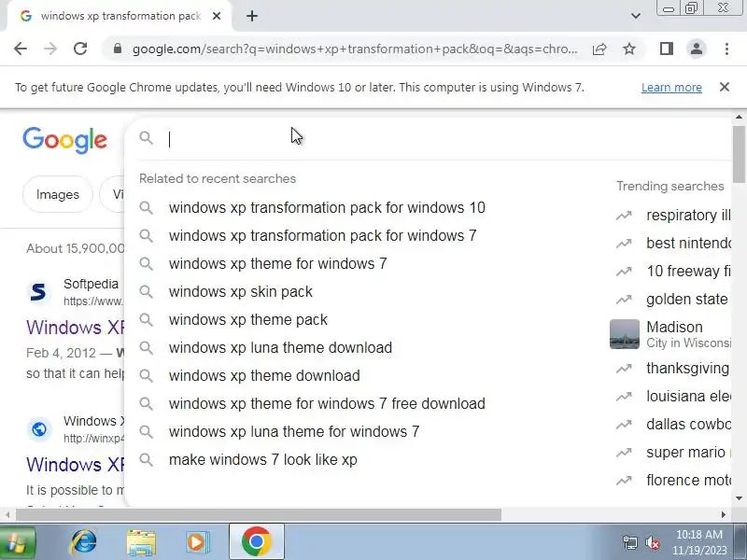The image size is (747, 560).
Task: Click the forward navigation arrow
Action: pyautogui.click(x=50, y=49)
